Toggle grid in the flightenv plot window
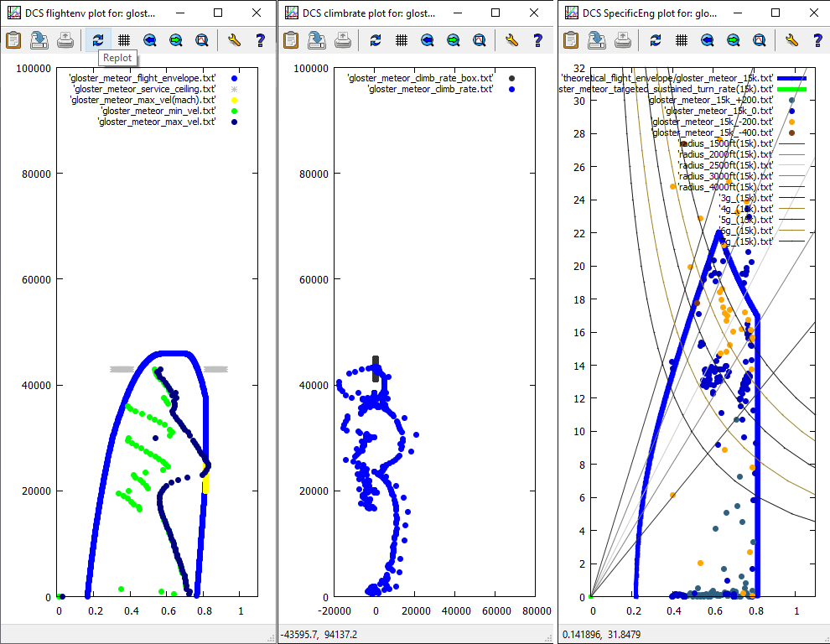The image size is (830, 644). click(x=123, y=39)
